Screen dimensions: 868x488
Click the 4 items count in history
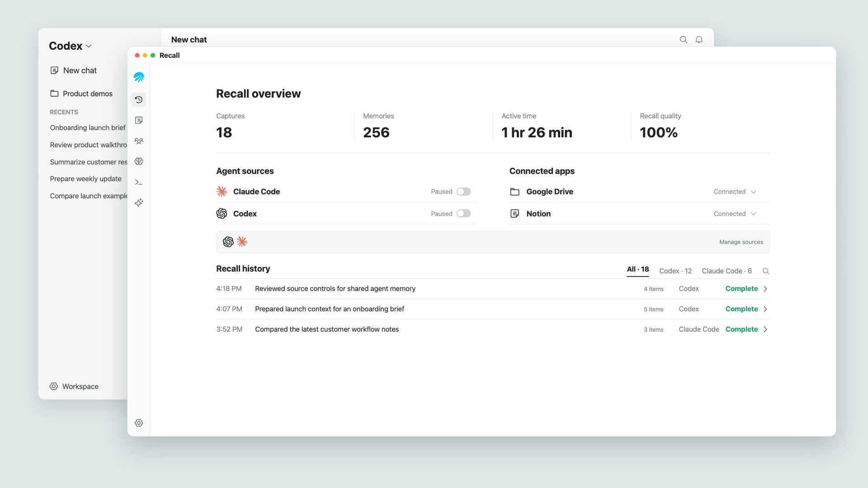[x=654, y=289]
